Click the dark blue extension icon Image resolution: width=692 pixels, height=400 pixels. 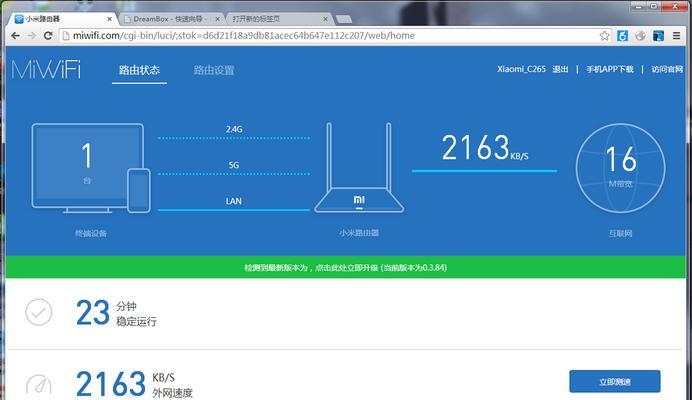[x=658, y=36]
